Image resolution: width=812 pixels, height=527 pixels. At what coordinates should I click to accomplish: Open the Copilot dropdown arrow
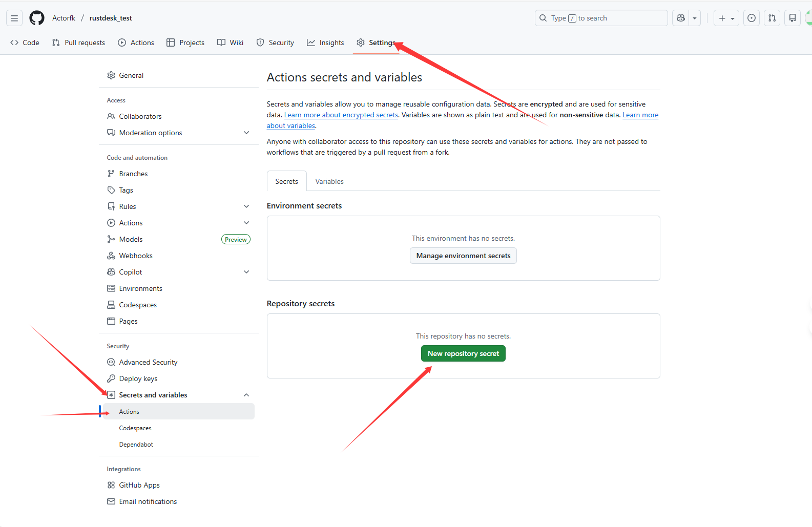[695, 18]
